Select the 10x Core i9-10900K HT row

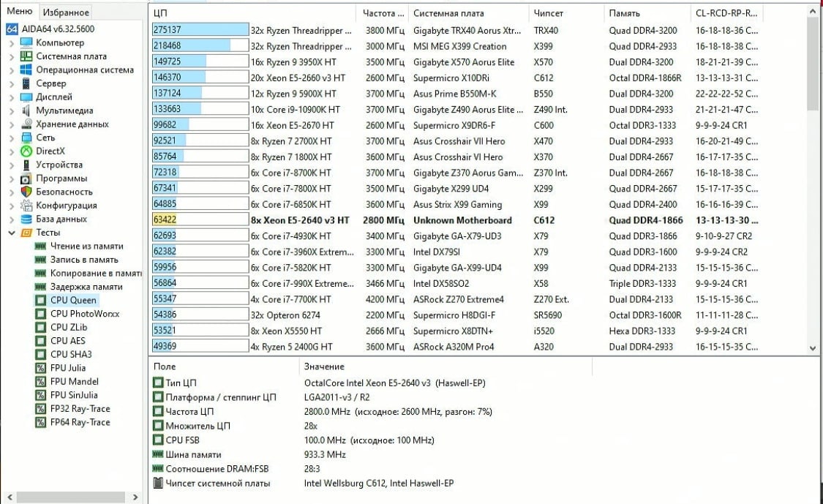456,110
